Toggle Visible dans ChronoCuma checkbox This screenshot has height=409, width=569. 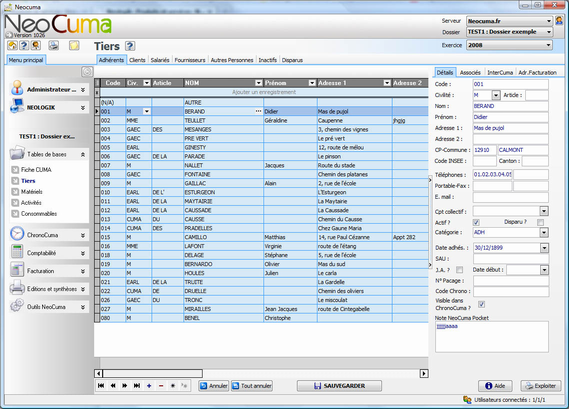point(481,304)
